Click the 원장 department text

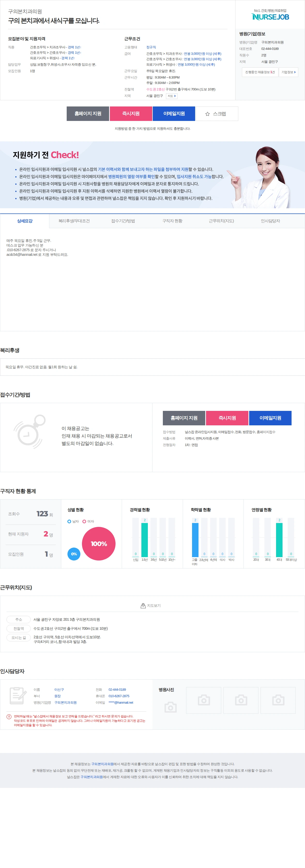click(57, 696)
